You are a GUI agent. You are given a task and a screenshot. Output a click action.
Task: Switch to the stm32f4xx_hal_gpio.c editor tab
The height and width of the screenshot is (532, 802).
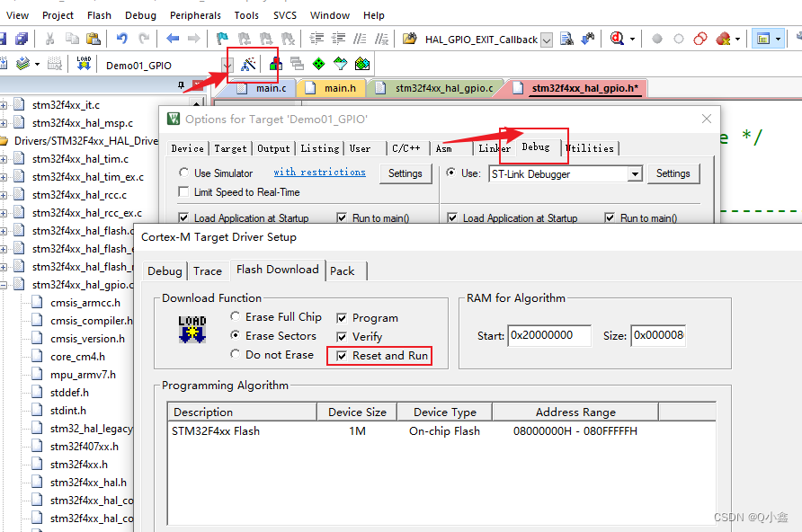pos(437,88)
